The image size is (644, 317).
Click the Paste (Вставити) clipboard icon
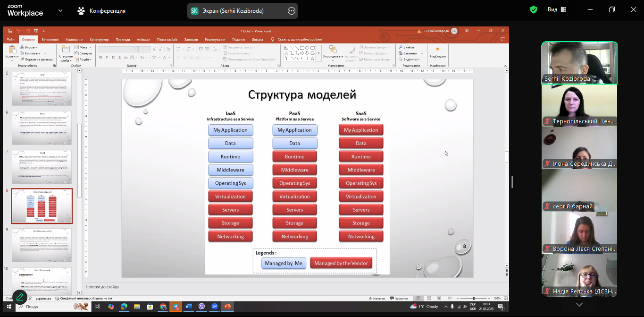12,50
